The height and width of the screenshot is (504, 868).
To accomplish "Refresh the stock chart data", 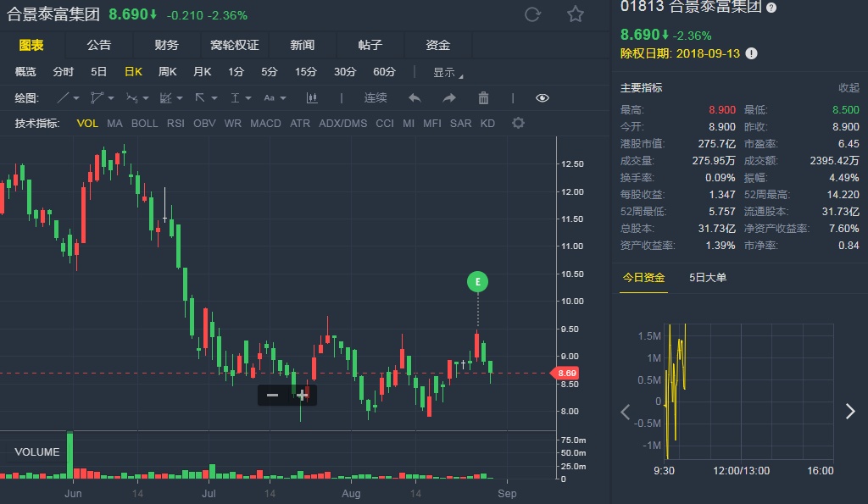I will pos(532,14).
